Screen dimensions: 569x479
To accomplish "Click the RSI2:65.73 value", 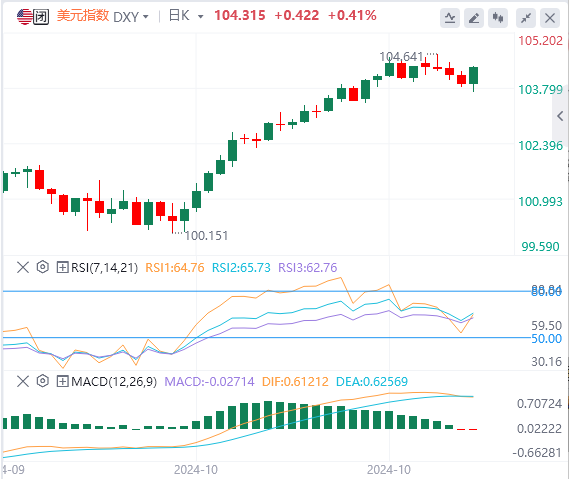I will 241,268.
